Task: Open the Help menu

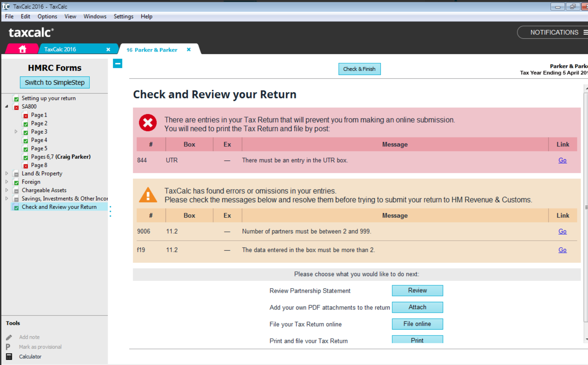Action: point(147,16)
